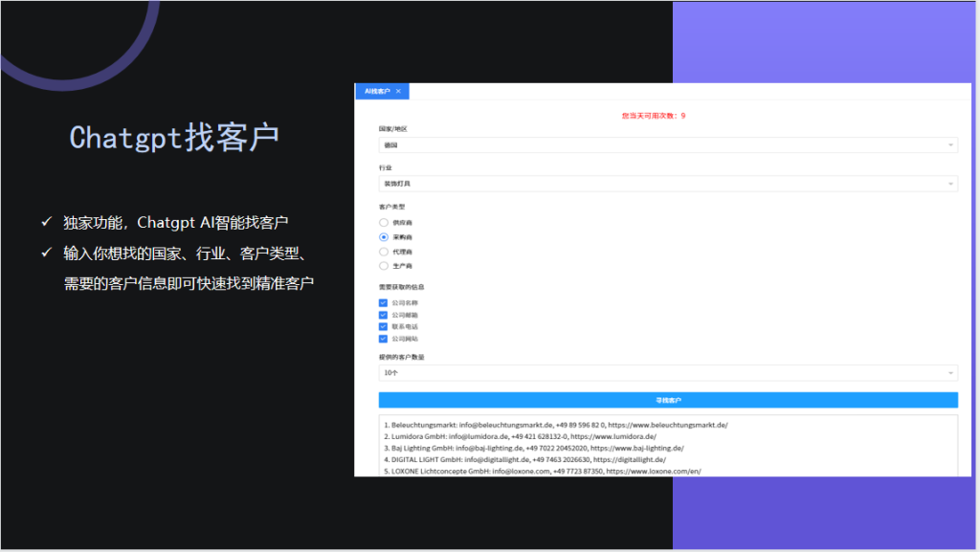
Task: Switch to the AI找客户 tab
Action: tap(377, 91)
